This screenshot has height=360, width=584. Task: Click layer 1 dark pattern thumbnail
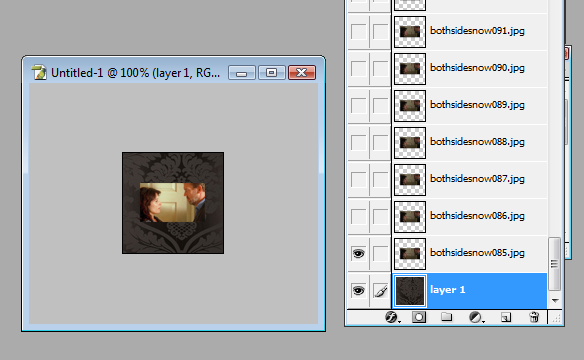pos(410,291)
